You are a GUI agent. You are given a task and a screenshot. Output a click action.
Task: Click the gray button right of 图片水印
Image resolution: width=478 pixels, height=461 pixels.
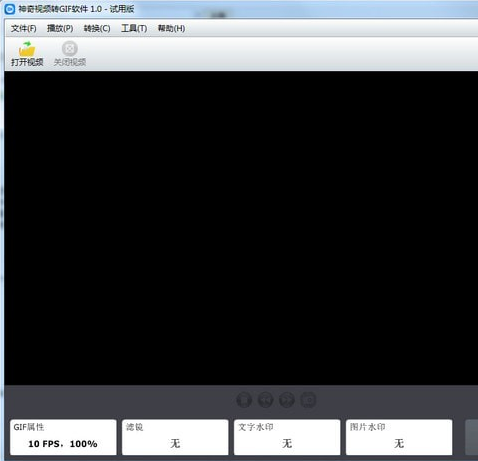pyautogui.click(x=472, y=437)
